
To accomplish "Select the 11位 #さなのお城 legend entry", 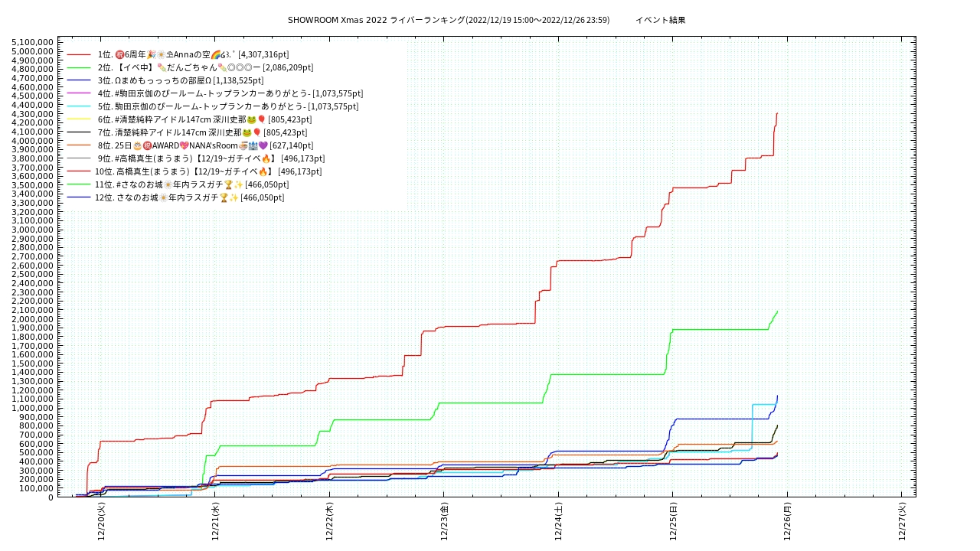I will 192,185.
